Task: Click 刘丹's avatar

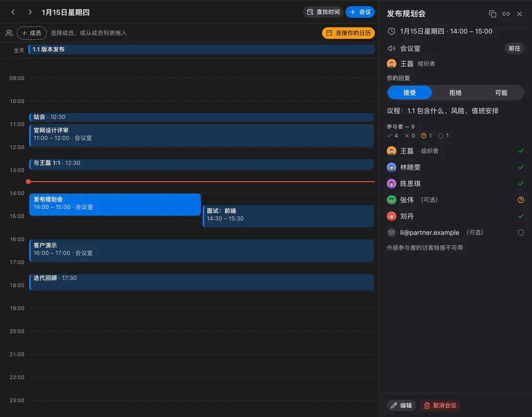Action: (x=392, y=216)
